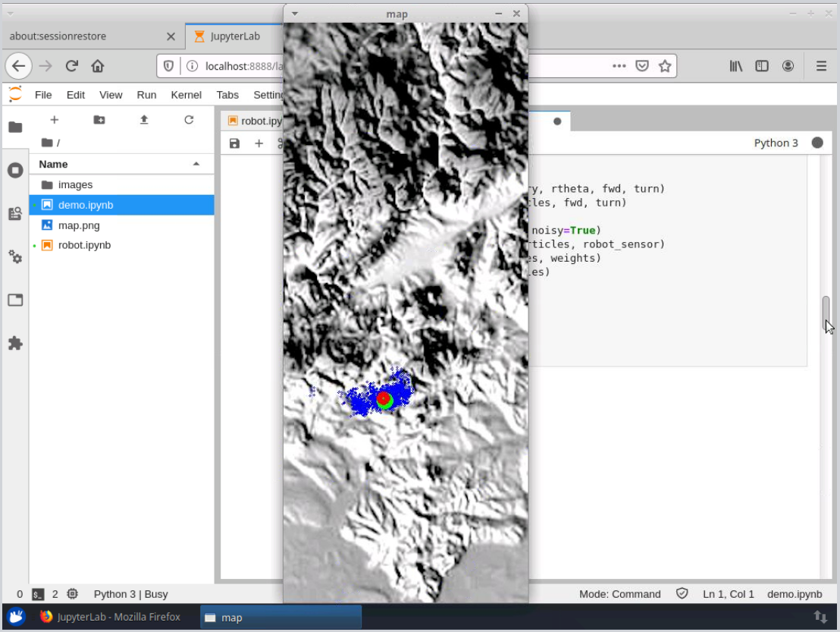Click kernels count chip icon in status bar
840x632 pixels.
[72, 594]
